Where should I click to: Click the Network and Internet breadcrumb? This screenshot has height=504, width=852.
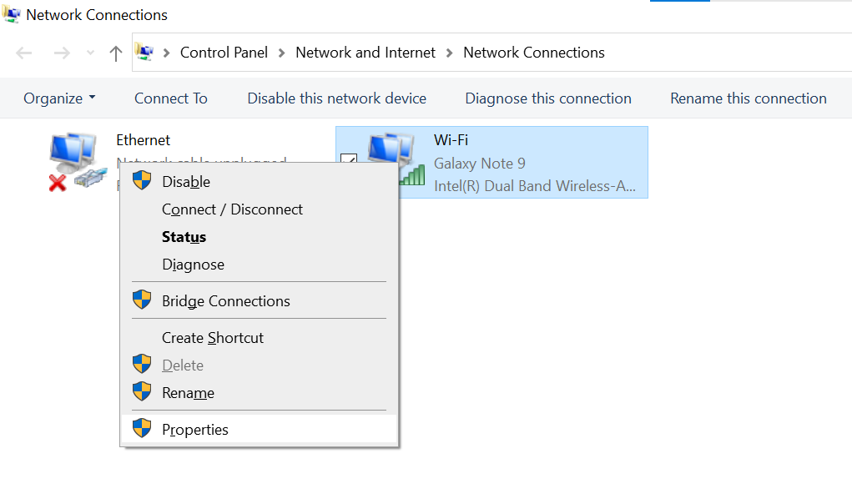366,53
